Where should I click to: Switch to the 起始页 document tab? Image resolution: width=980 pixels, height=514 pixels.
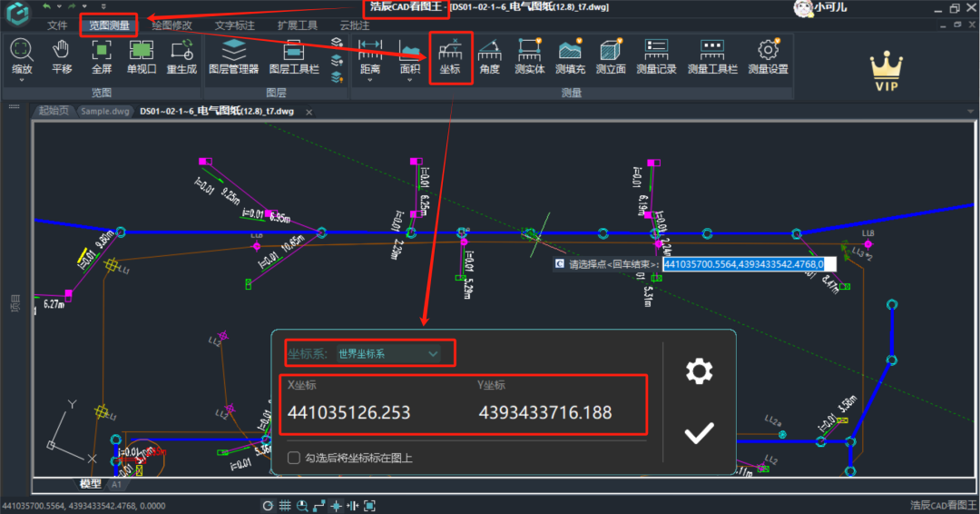[x=54, y=112]
